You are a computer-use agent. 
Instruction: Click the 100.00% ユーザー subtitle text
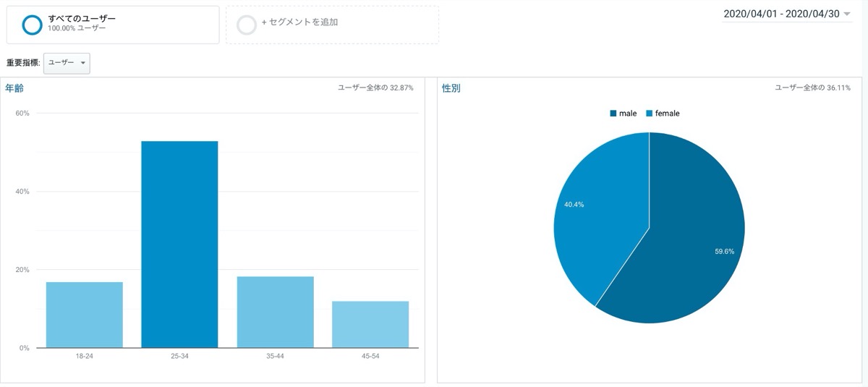click(77, 27)
